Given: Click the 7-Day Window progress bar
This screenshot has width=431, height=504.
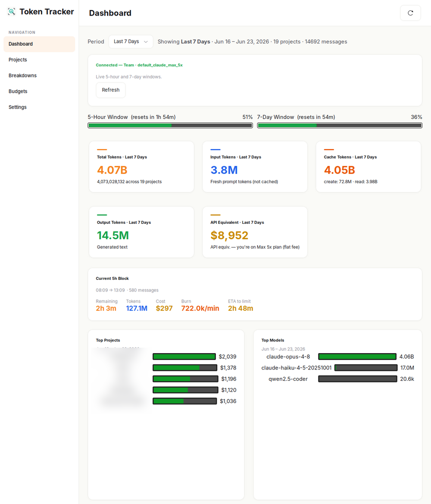Looking at the screenshot, I should (339, 125).
